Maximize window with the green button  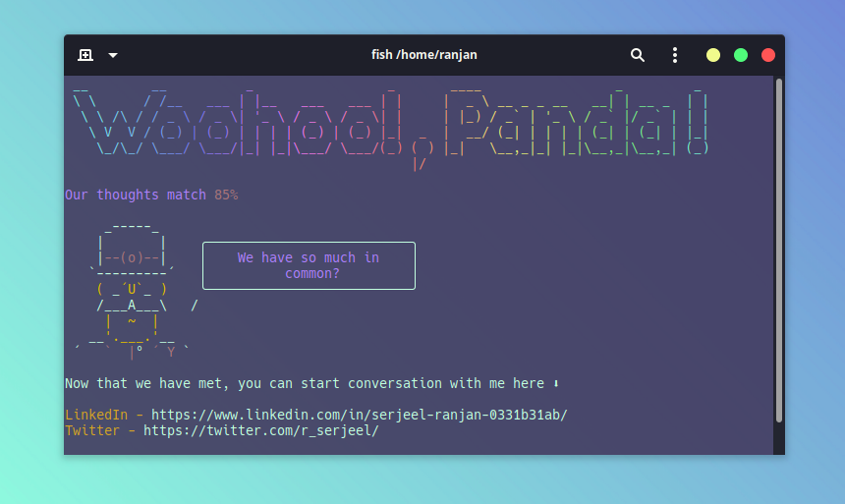click(x=741, y=55)
